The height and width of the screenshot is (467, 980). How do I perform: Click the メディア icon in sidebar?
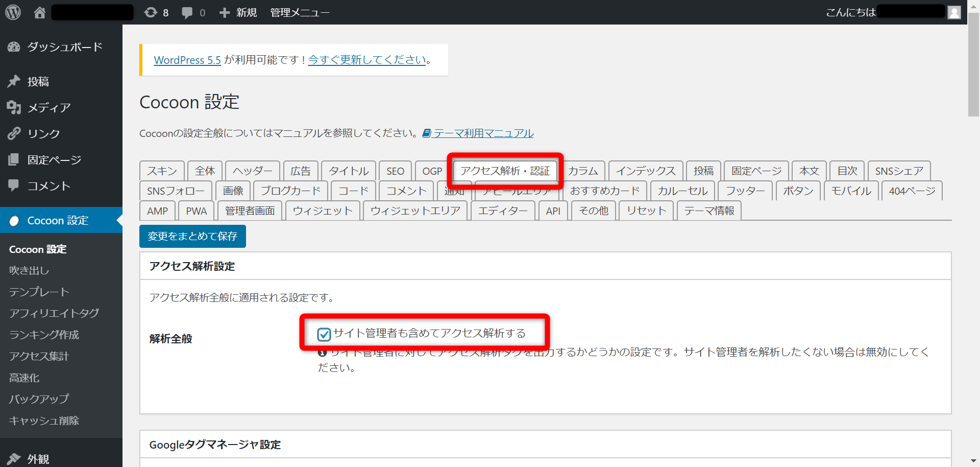14,108
